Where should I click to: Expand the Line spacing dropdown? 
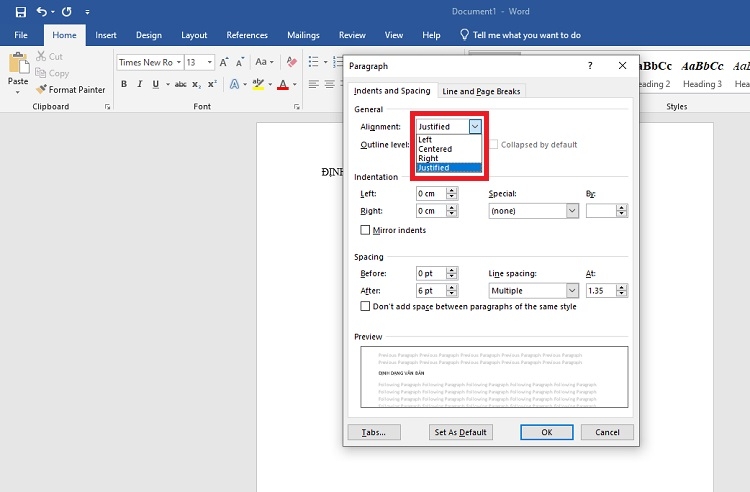point(572,290)
